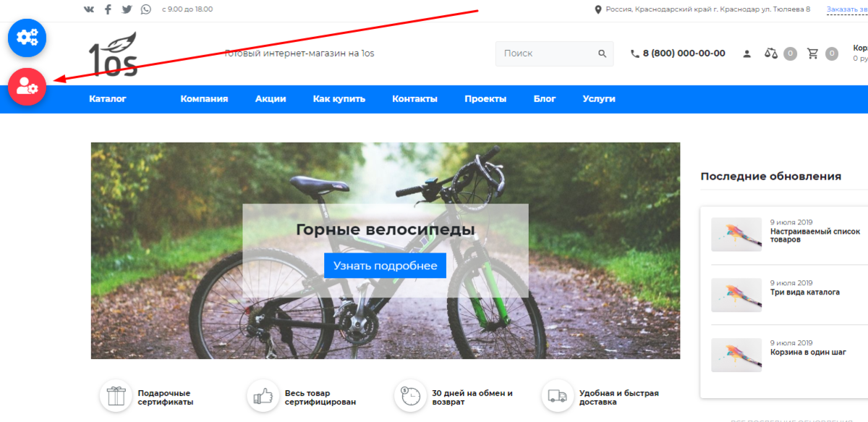
Task: Click the Последние обновления heading
Action: 771,176
